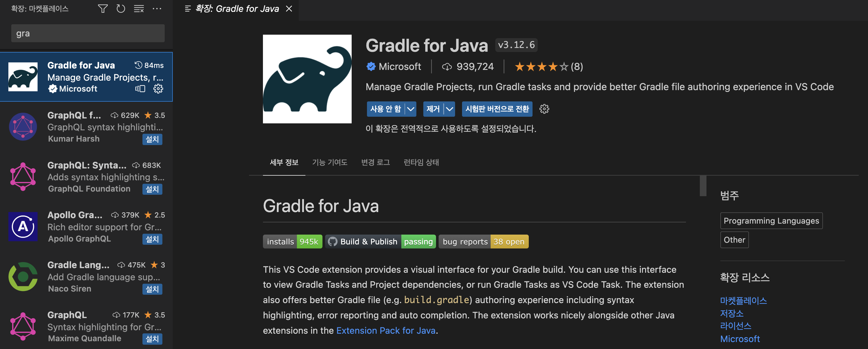
Task: Open the 라이선스 license link
Action: pyautogui.click(x=736, y=326)
